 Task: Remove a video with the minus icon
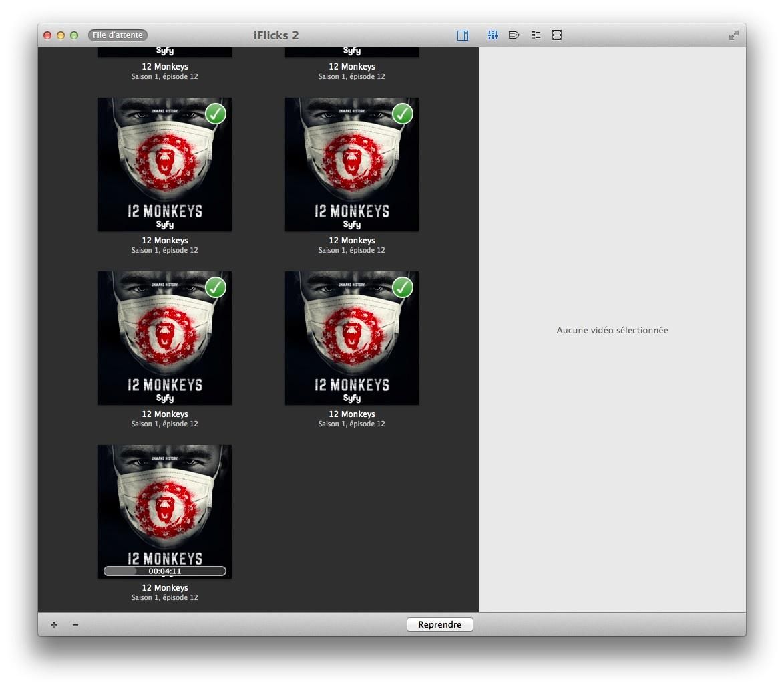(75, 624)
